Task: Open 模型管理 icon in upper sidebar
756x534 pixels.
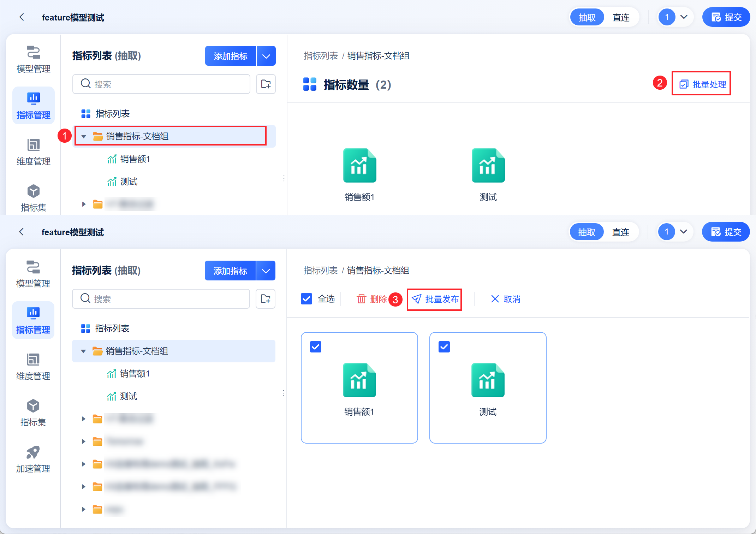Action: coord(33,53)
